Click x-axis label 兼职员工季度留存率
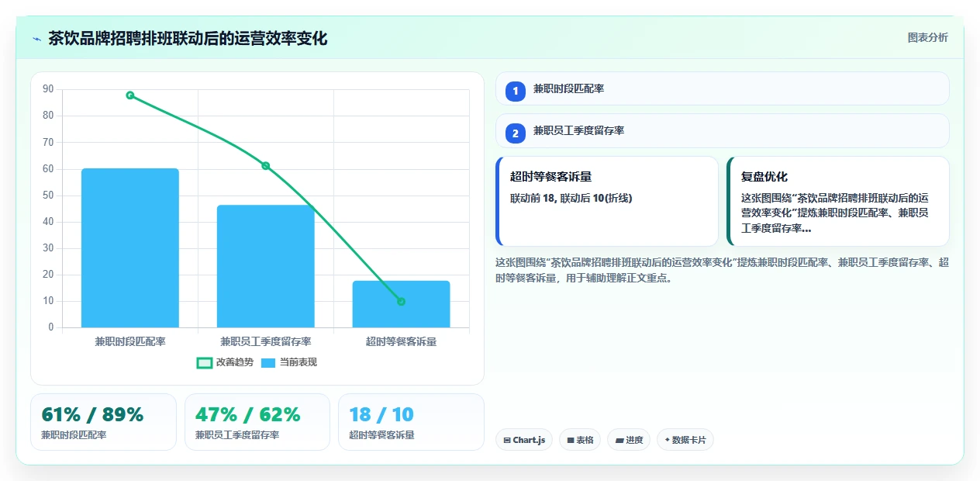This screenshot has width=980, height=481. tap(266, 341)
